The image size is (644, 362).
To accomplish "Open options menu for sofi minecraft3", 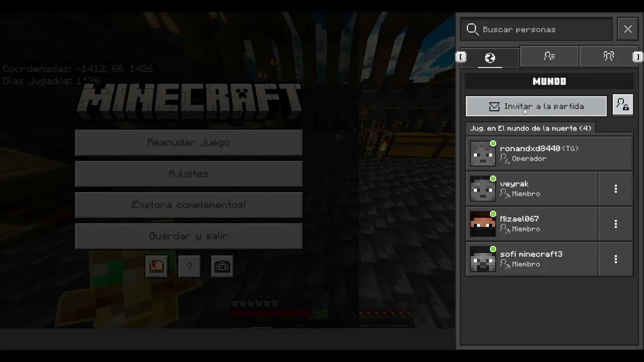I will (615, 259).
